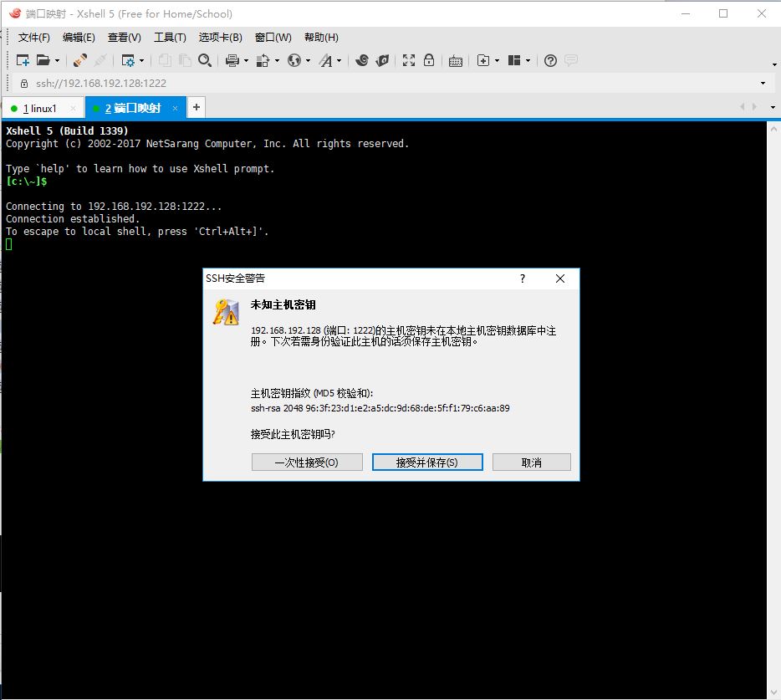Open the tab list dropdown arrow at right
The width and height of the screenshot is (781, 700).
(773, 107)
